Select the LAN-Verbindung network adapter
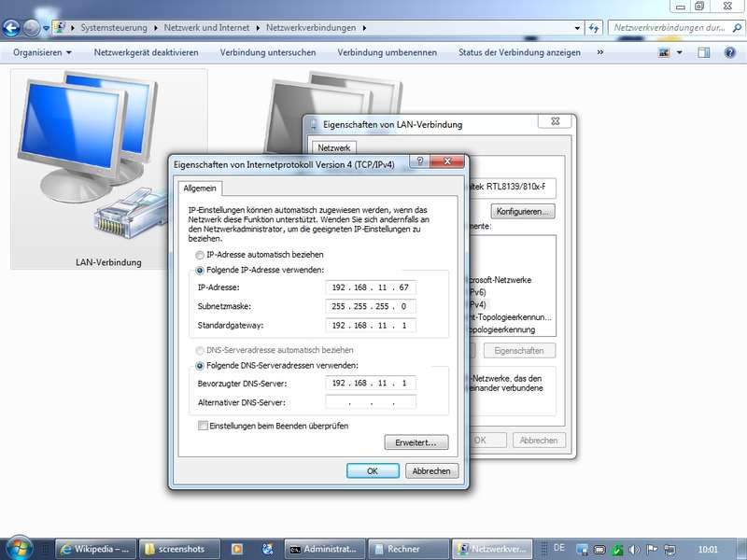The height and width of the screenshot is (560, 747). (108, 169)
